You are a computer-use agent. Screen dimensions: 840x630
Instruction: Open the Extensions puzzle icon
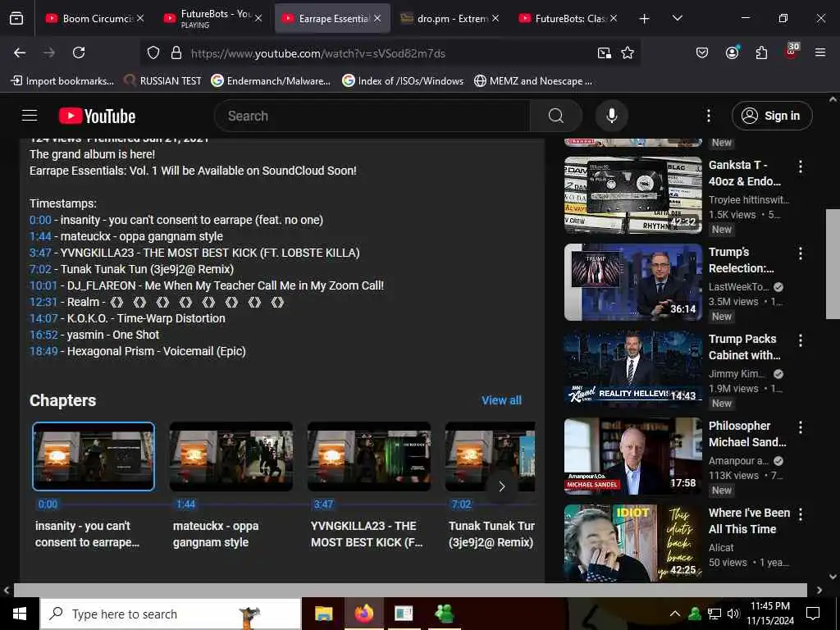(761, 52)
